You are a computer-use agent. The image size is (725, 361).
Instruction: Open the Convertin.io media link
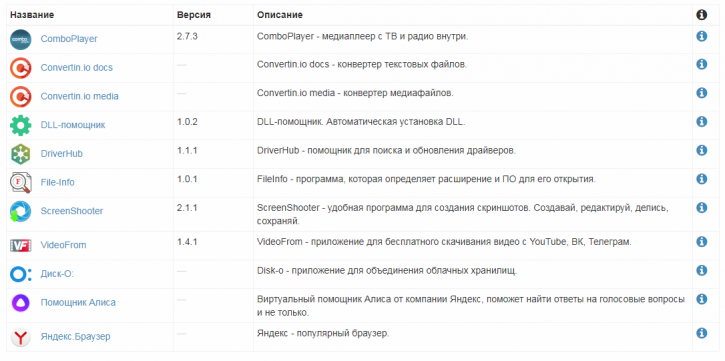(80, 97)
